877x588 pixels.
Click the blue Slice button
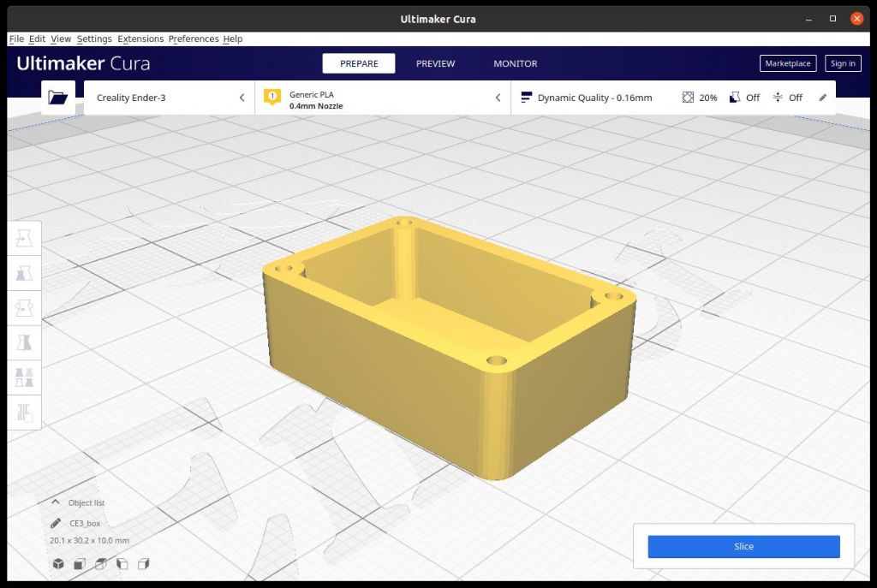tap(743, 546)
